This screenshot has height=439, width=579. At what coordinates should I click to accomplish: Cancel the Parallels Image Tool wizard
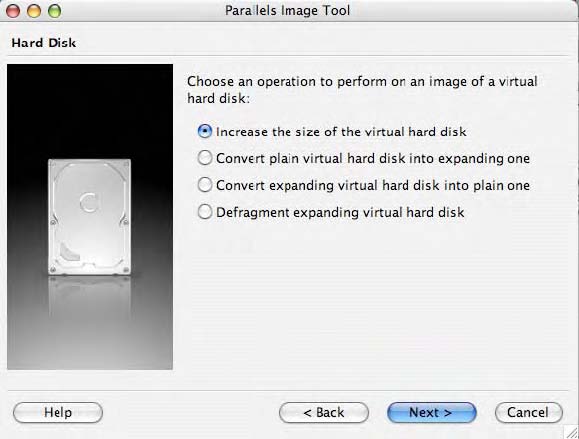(529, 412)
